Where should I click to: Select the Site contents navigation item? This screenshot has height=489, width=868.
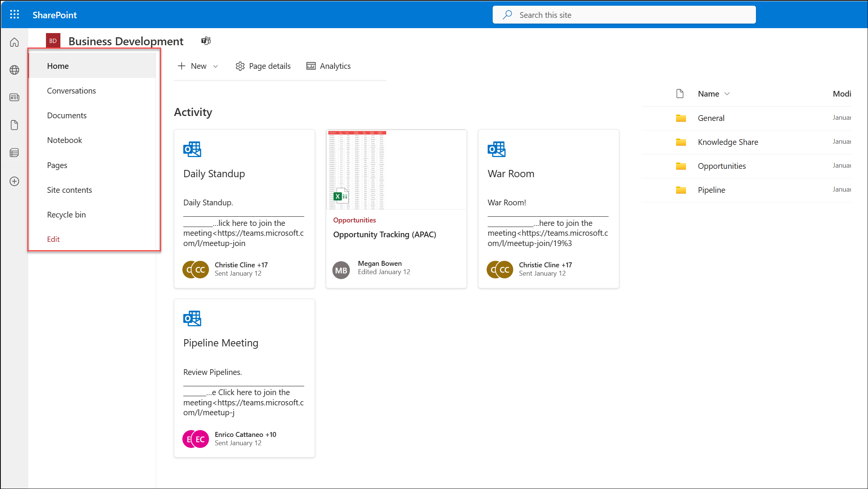click(x=69, y=189)
